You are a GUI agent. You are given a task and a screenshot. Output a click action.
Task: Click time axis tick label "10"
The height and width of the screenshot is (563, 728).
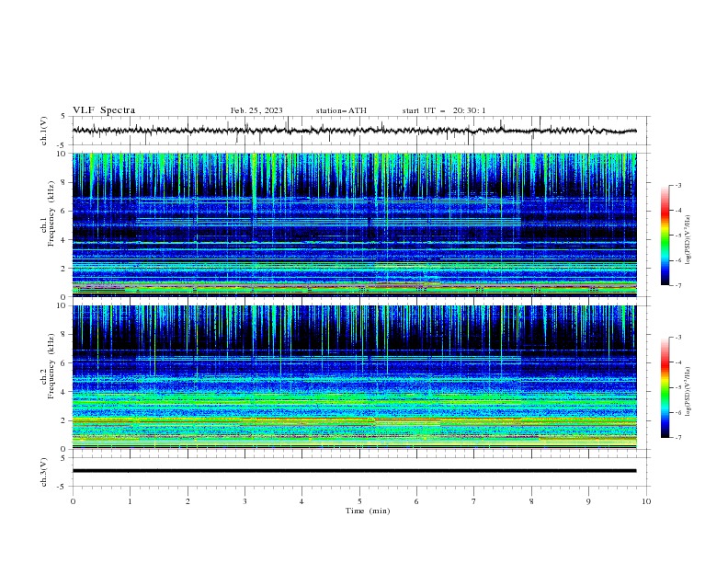[646, 501]
